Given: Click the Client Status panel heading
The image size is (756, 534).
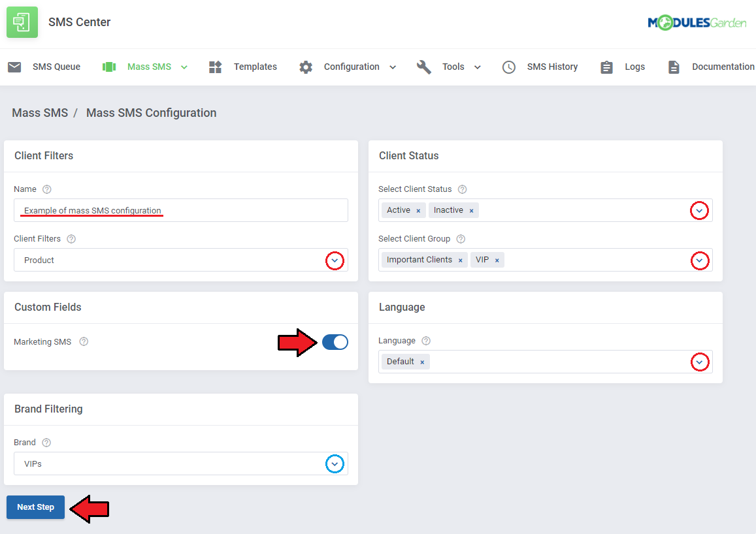Looking at the screenshot, I should pyautogui.click(x=409, y=155).
